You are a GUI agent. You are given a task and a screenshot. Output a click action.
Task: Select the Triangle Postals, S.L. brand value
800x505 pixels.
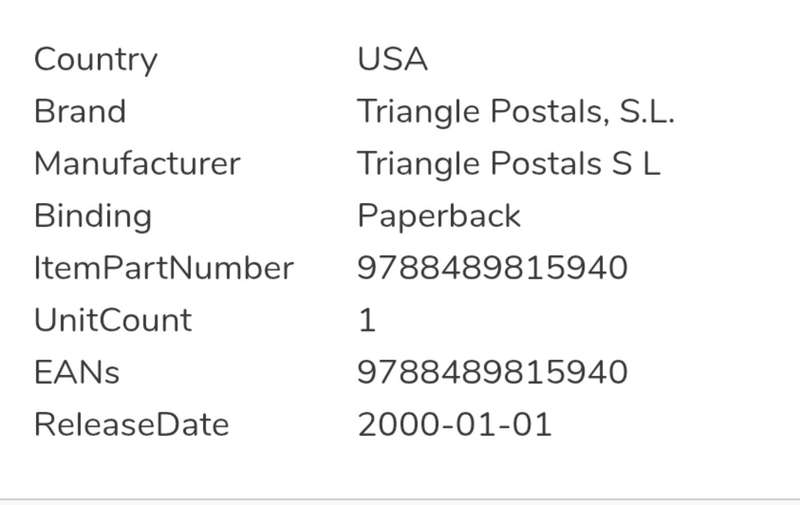coord(516,112)
